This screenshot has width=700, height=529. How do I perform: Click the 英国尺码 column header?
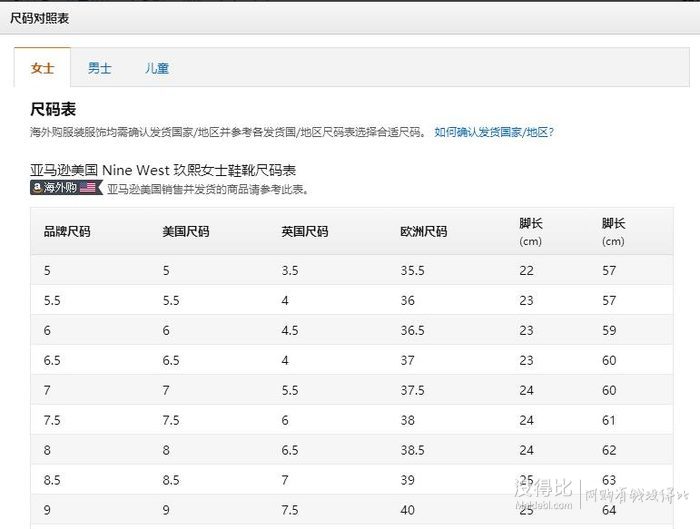(x=304, y=232)
